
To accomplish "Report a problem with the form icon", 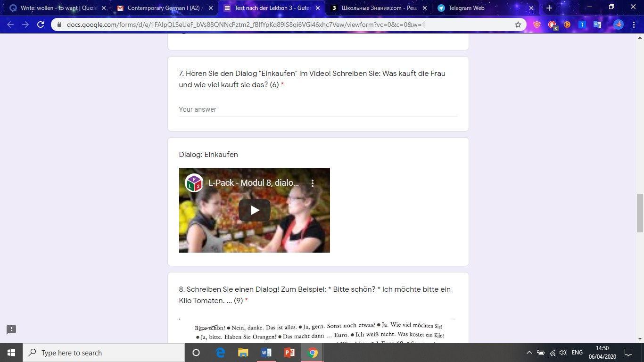I will [x=11, y=329].
